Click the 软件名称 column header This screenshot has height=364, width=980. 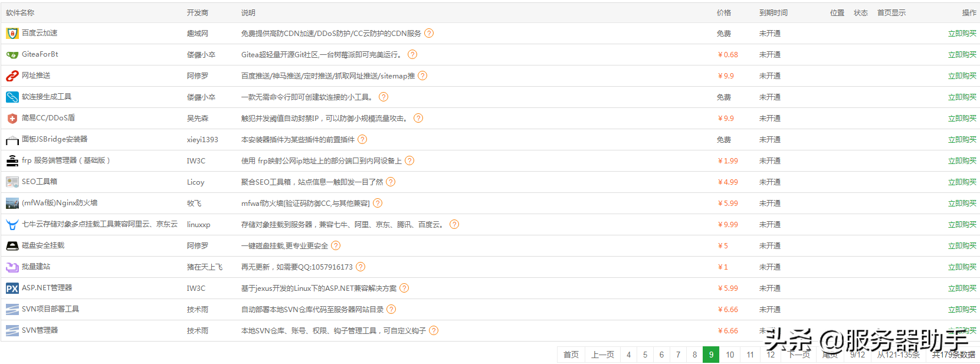20,13
